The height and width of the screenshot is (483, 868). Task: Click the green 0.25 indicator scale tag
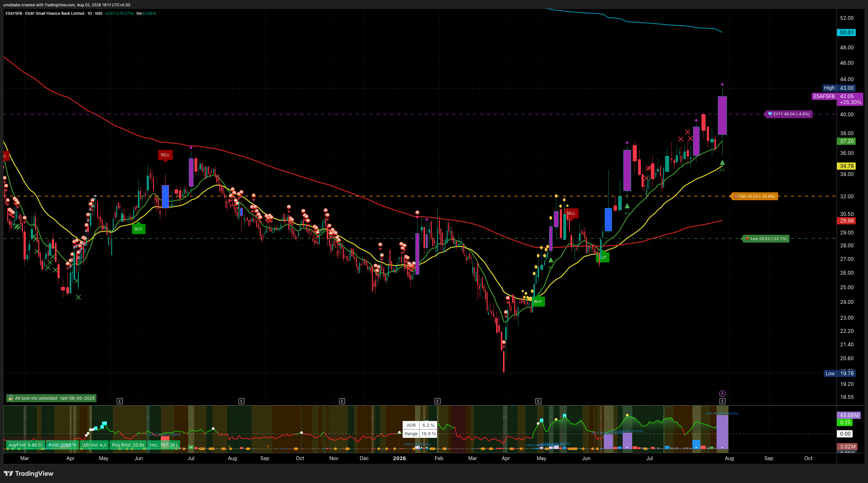tap(845, 423)
